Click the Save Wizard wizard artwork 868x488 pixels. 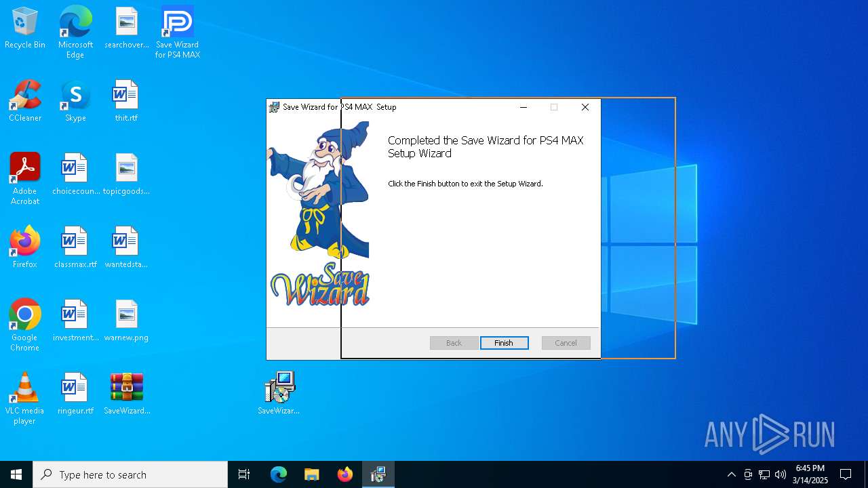tap(319, 214)
